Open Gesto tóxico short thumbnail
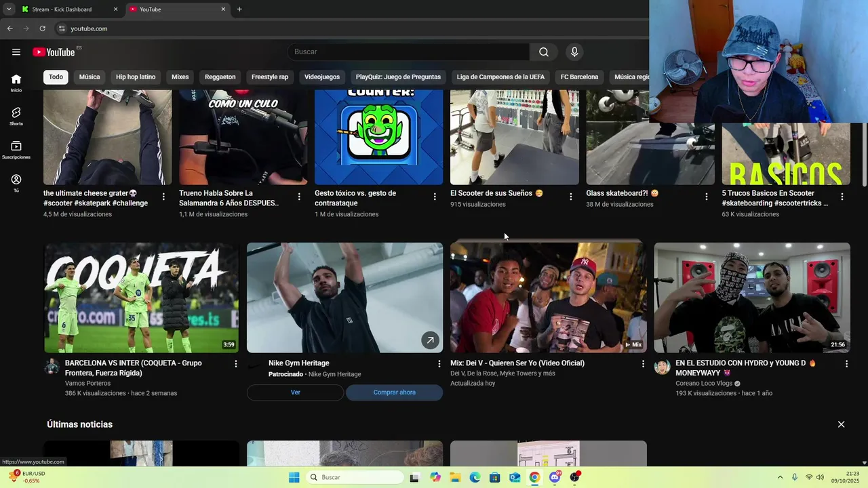868x488 pixels. (378, 137)
